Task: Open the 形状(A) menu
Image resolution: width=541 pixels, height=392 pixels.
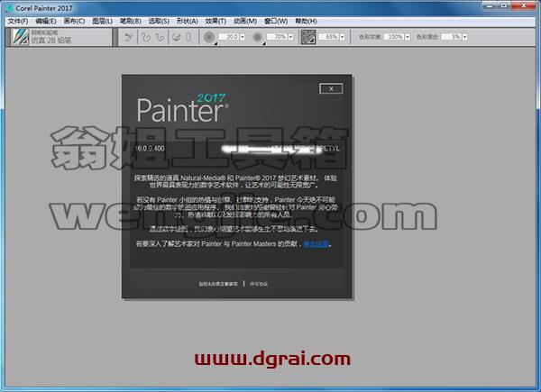Action: click(x=188, y=22)
